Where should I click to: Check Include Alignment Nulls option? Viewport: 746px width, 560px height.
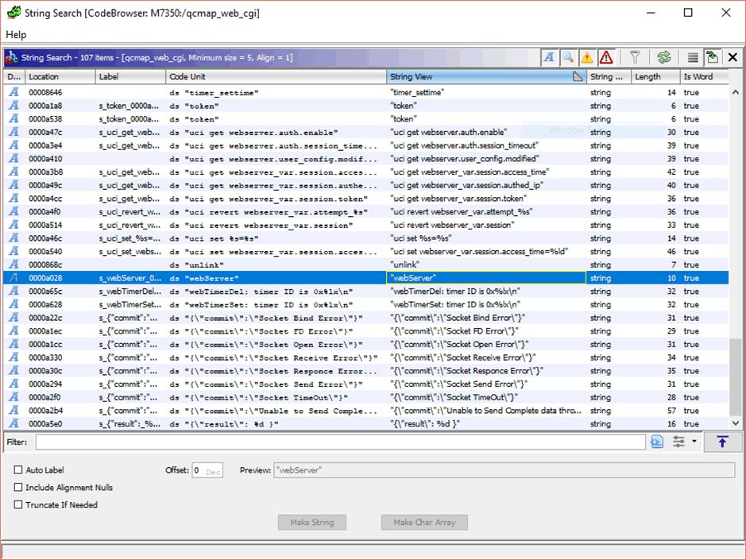click(18, 488)
